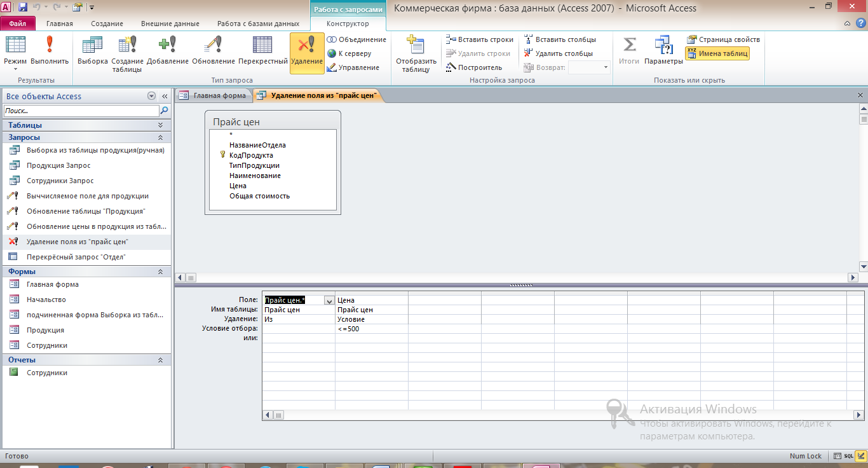
Task: Toggle Итоги totals row
Action: pos(629,51)
